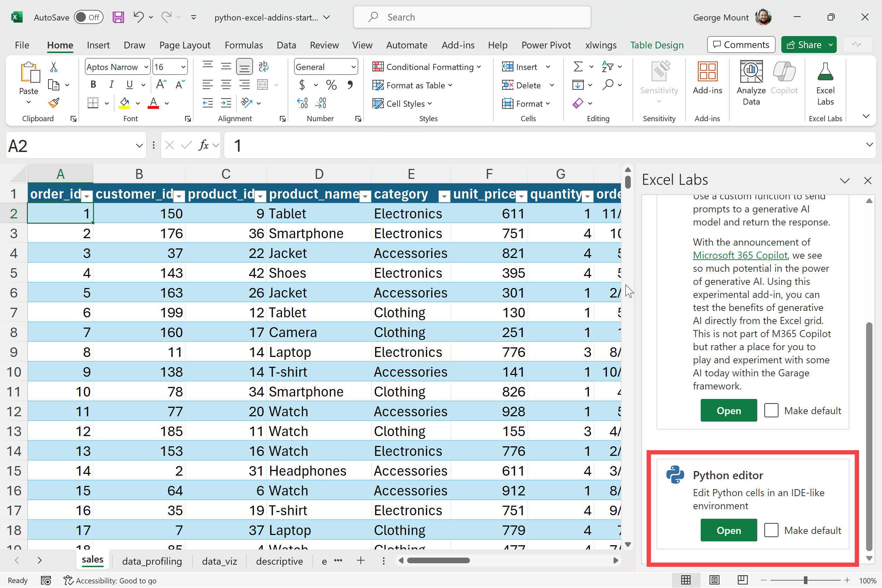Image resolution: width=882 pixels, height=588 pixels.
Task: Open the Formulas ribbon tab
Action: click(x=243, y=45)
